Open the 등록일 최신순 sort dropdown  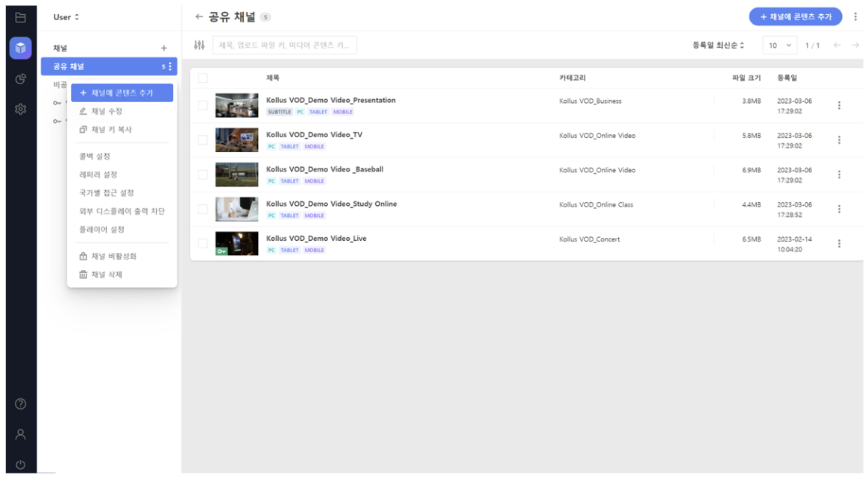pyautogui.click(x=718, y=45)
